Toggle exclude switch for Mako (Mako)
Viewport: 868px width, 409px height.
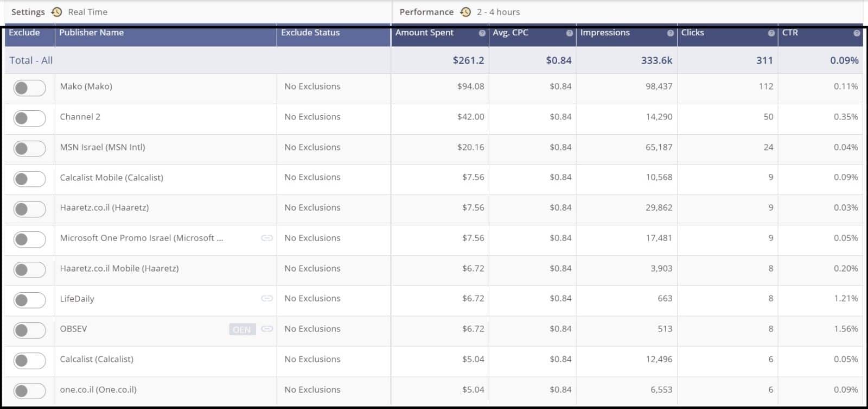[29, 88]
